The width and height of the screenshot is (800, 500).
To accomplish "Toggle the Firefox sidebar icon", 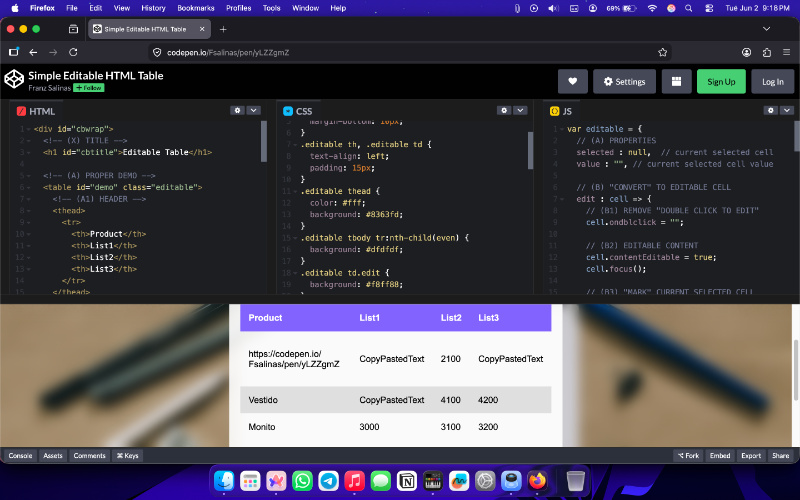I will pos(14,52).
